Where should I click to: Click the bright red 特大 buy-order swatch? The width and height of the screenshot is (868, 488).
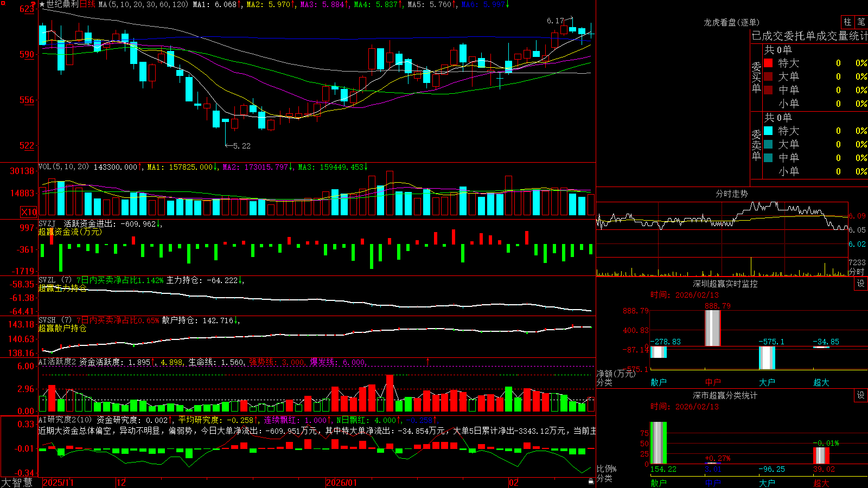768,63
